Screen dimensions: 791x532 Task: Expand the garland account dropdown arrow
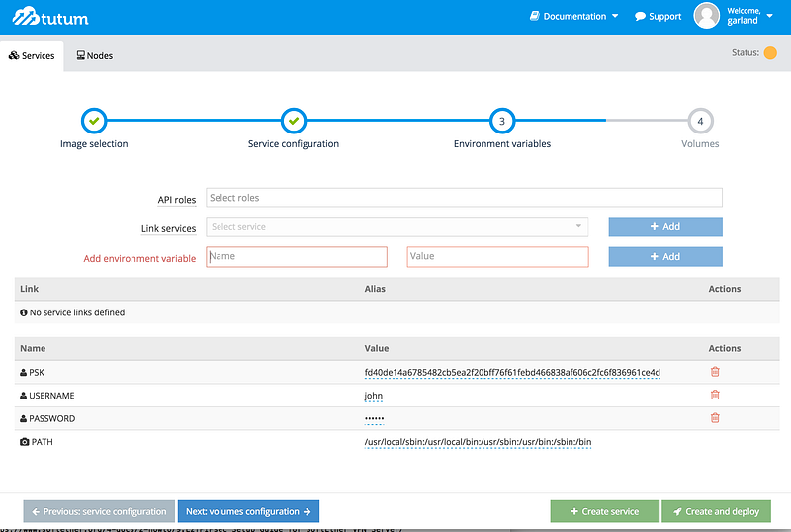point(770,16)
